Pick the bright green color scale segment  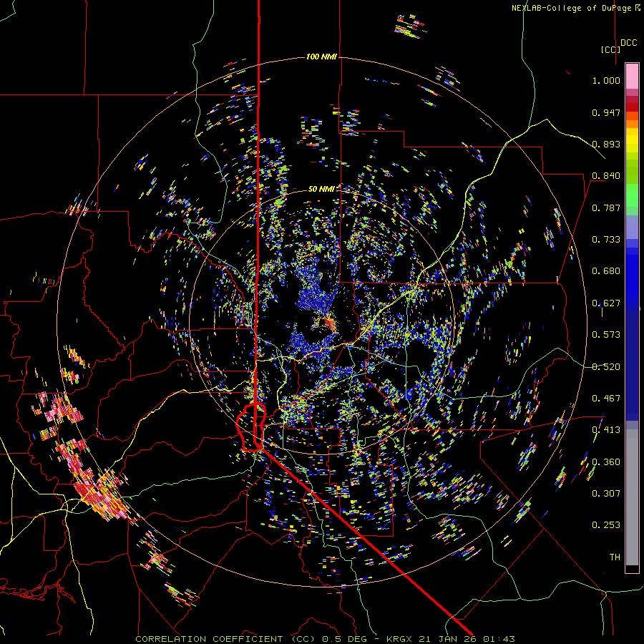pos(632,195)
